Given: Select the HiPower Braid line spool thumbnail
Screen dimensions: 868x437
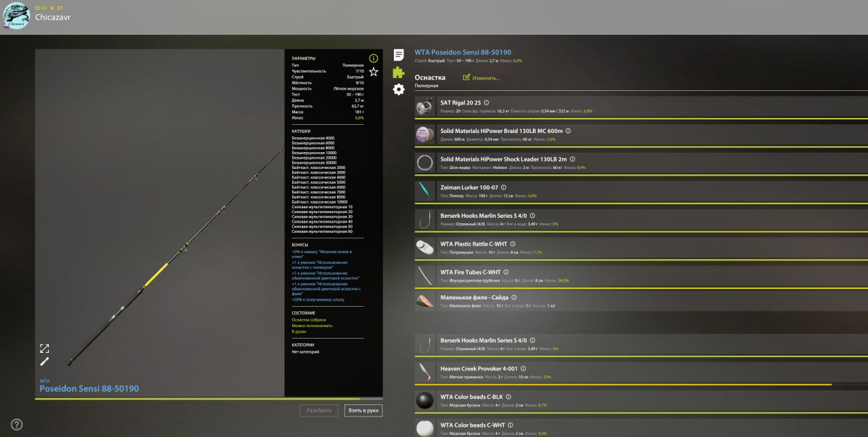Looking at the screenshot, I should tap(425, 134).
